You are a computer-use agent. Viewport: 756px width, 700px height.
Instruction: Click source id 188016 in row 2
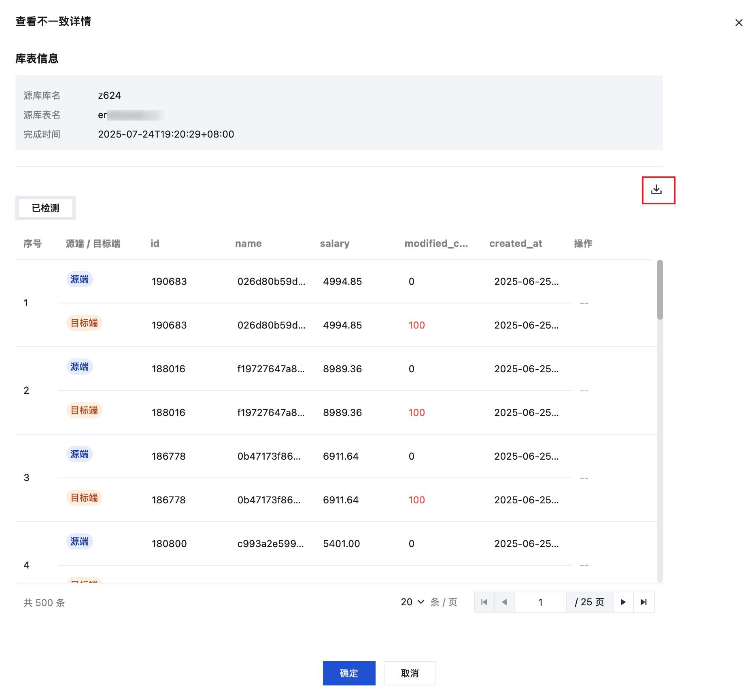point(168,369)
